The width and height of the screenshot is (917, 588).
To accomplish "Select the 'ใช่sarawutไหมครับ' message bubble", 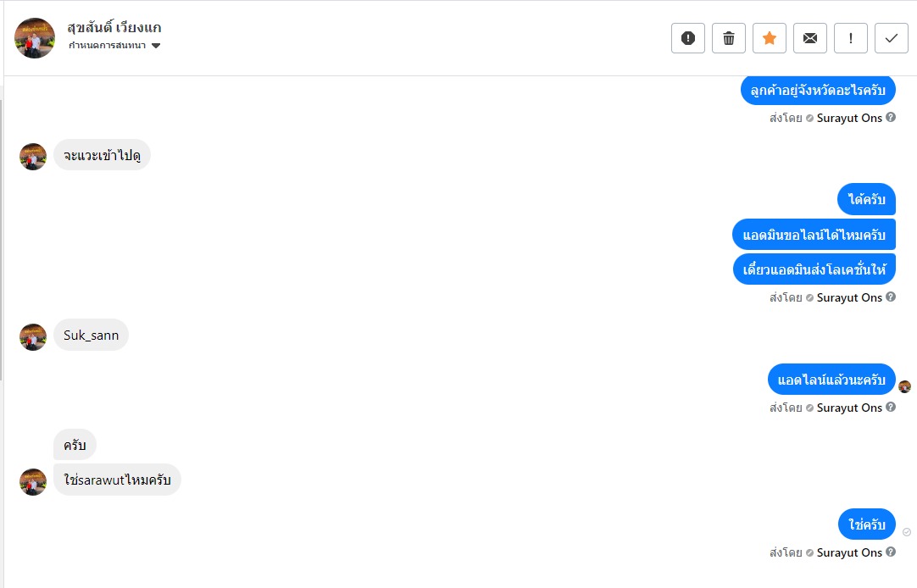I will 117,480.
